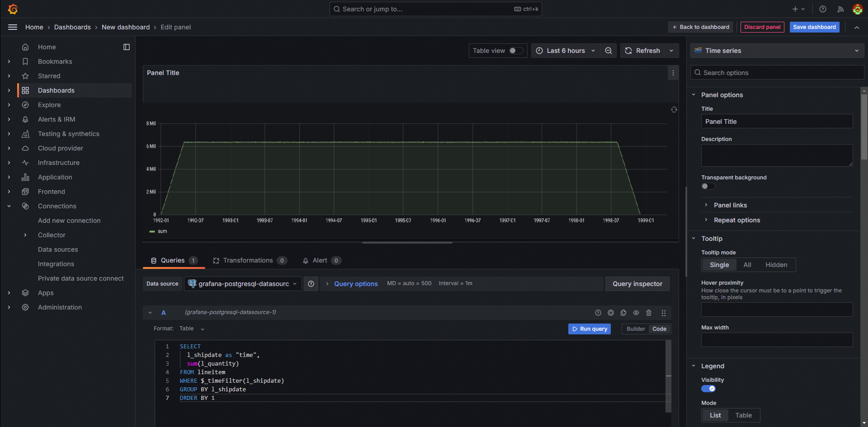Viewport: 868px width, 427px height.
Task: Open the user profile avatar
Action: click(x=857, y=9)
